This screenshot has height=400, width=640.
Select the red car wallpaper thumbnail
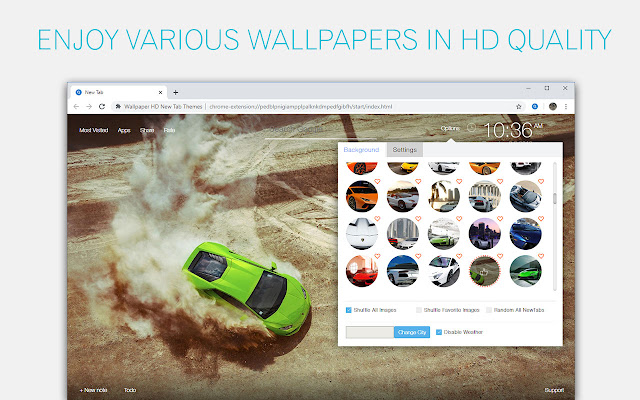click(x=362, y=271)
